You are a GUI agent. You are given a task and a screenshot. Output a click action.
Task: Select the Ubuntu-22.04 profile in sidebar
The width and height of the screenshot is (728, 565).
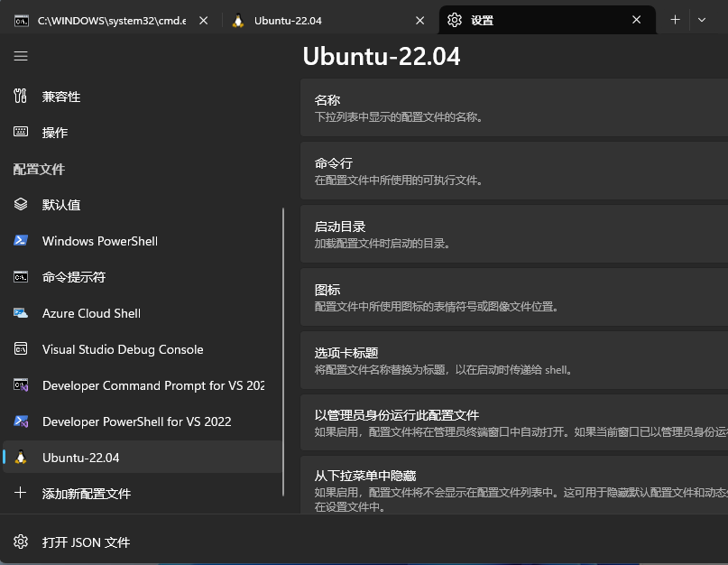[x=142, y=458]
